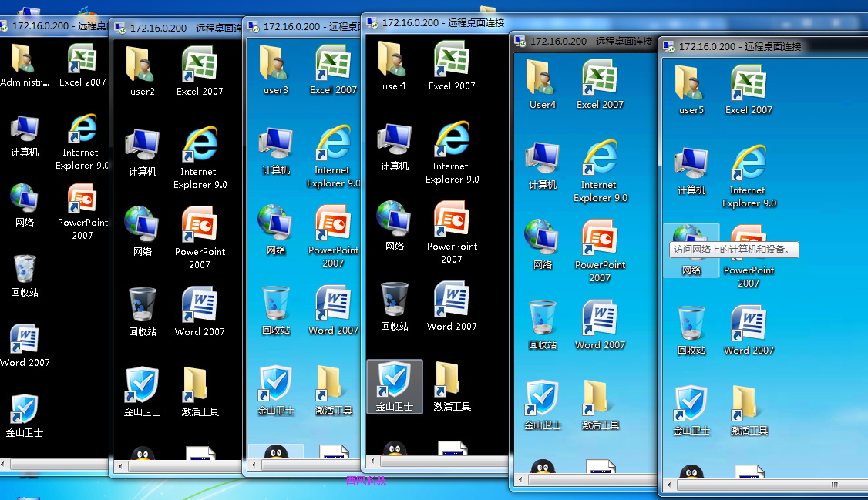Open PowerPoint 2007 in the User4 window

[600, 251]
